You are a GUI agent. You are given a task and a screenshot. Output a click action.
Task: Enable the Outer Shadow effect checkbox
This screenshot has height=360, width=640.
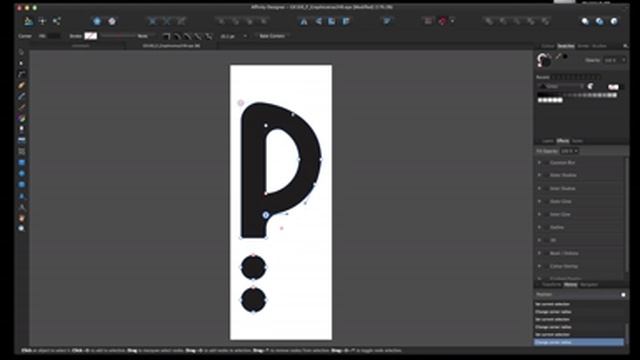pyautogui.click(x=546, y=175)
